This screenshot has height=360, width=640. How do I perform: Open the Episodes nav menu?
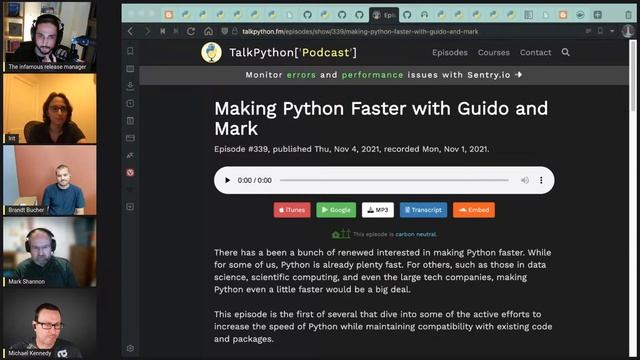[x=450, y=52]
